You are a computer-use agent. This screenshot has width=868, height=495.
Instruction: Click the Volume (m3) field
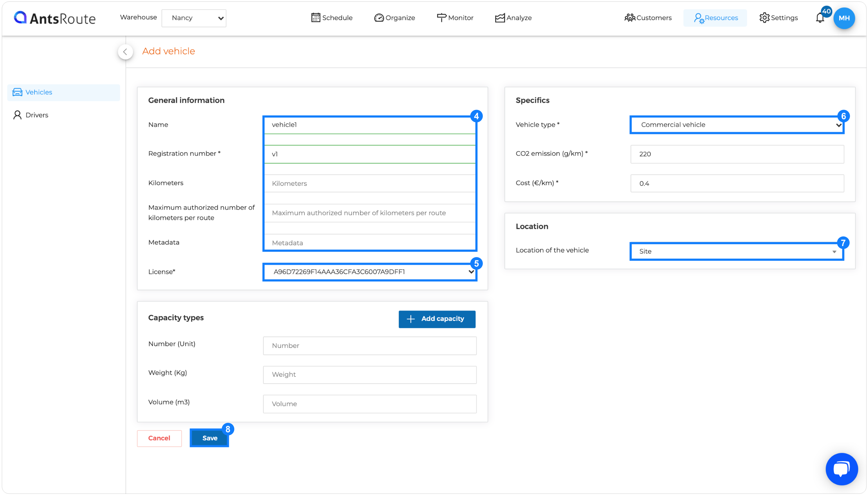pyautogui.click(x=370, y=404)
